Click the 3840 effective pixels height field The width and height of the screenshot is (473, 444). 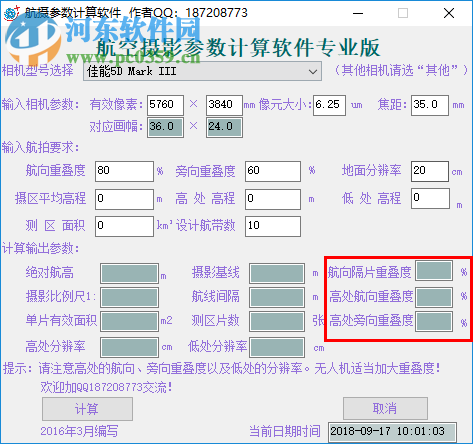pos(224,105)
